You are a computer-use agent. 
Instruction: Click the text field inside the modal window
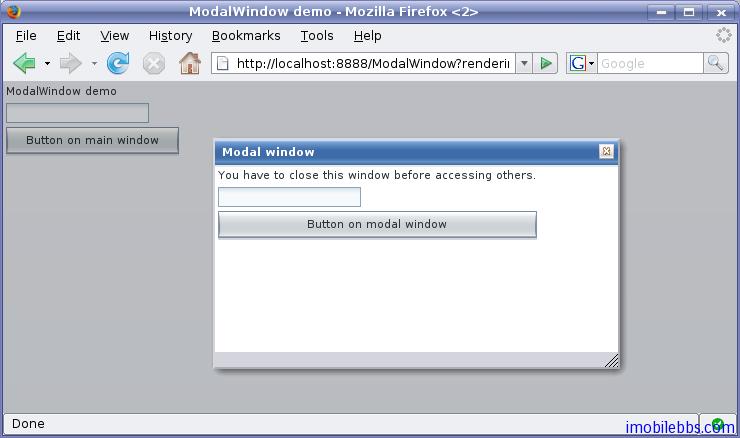tap(289, 197)
